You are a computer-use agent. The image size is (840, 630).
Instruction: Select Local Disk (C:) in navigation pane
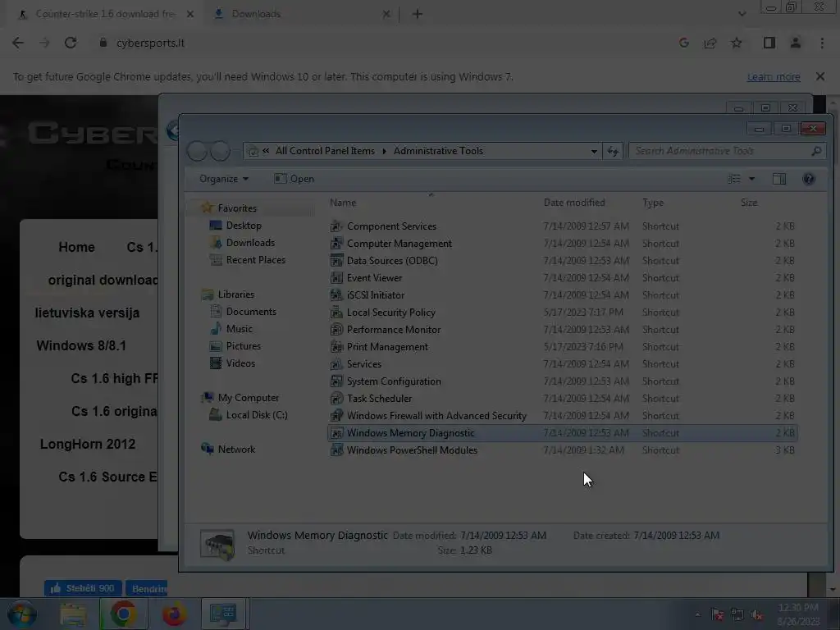pyautogui.click(x=256, y=415)
